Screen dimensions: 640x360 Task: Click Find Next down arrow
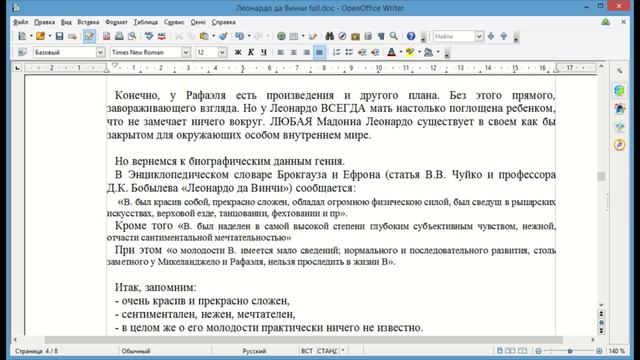click(x=491, y=36)
